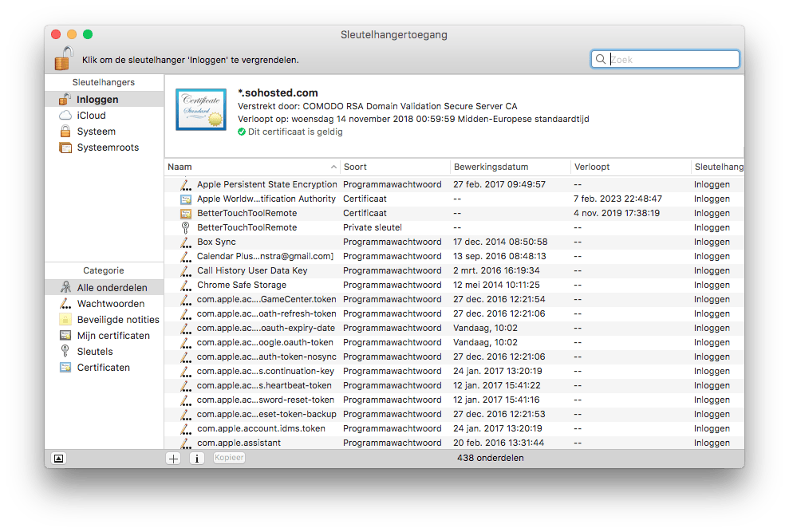Show the Beveiligde notities category
This screenshot has width=789, height=532.
[105, 320]
